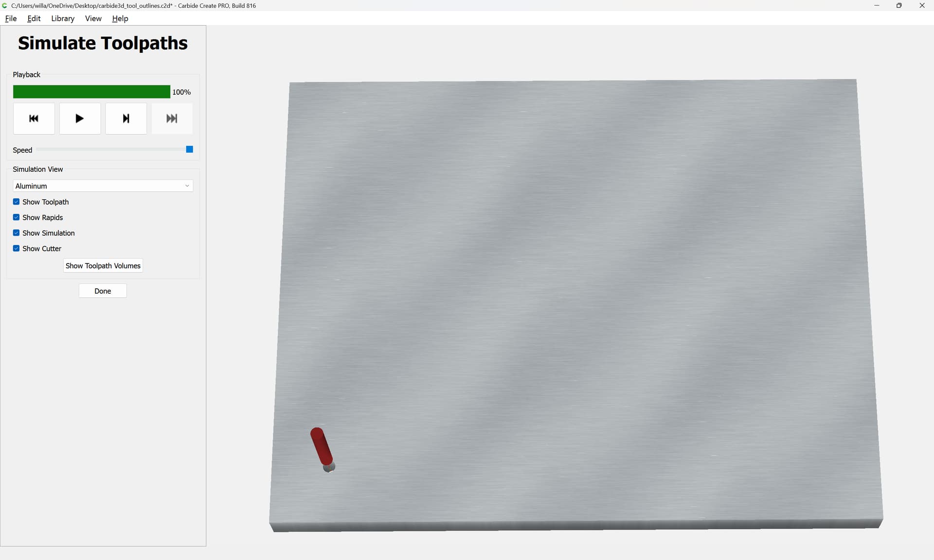Open the Aluminum simulation view dropdown
This screenshot has height=560, width=934.
click(103, 186)
